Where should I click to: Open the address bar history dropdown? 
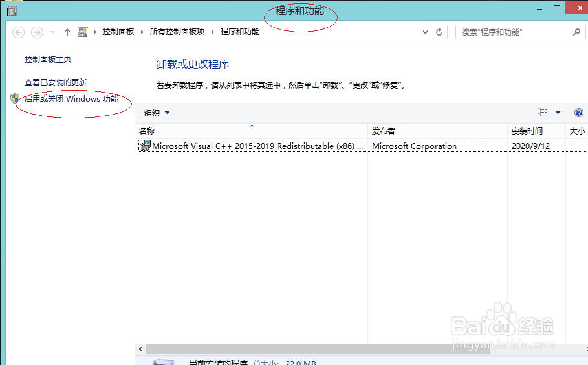[x=425, y=32]
